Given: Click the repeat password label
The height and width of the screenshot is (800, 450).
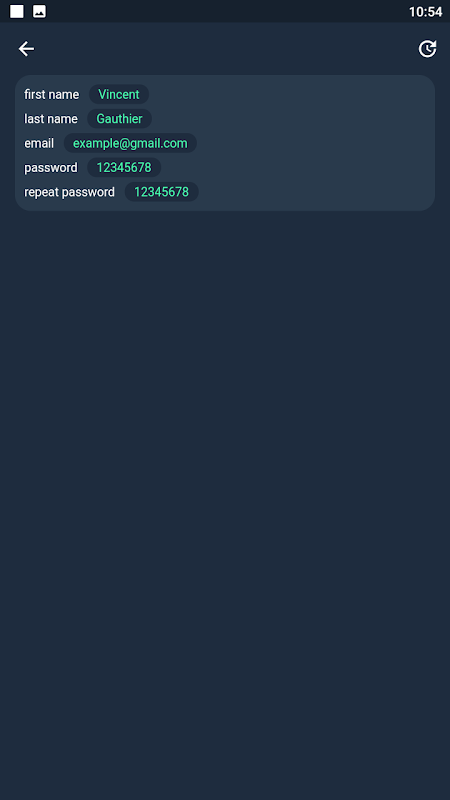Looking at the screenshot, I should (69, 192).
